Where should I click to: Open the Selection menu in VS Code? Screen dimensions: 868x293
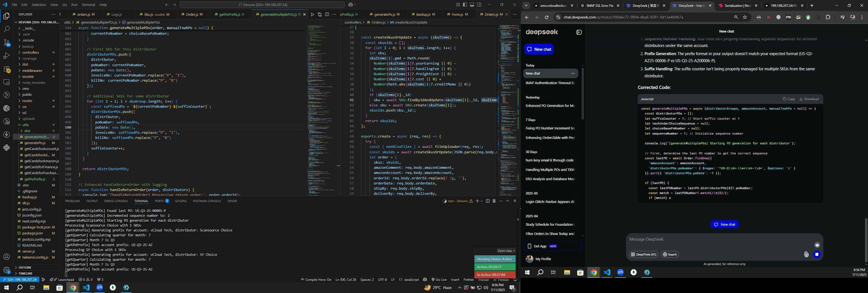(x=39, y=5)
